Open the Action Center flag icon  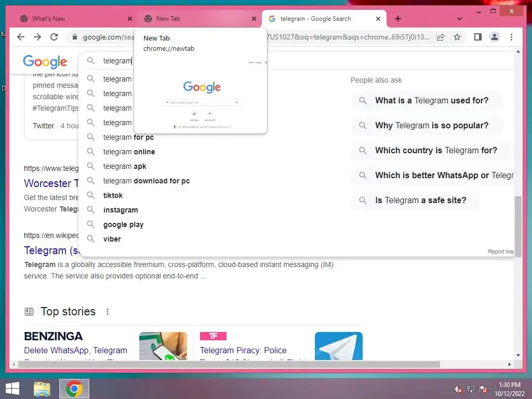pos(483,389)
